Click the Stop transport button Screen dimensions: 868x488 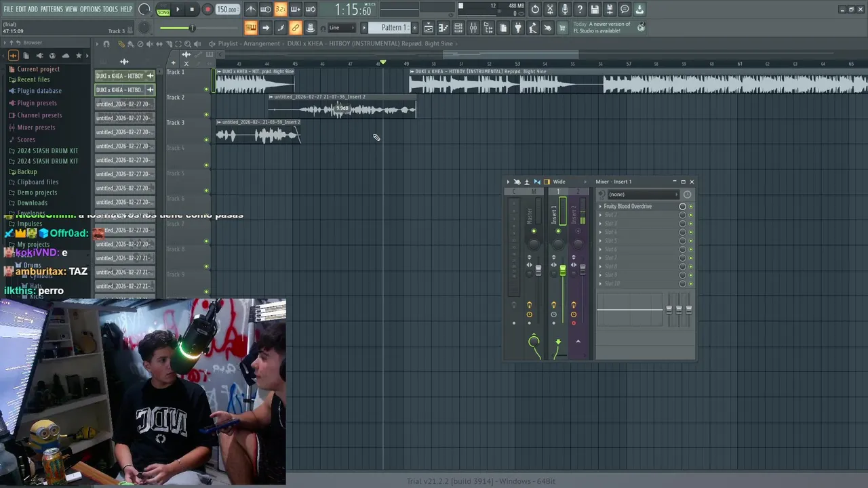click(192, 9)
